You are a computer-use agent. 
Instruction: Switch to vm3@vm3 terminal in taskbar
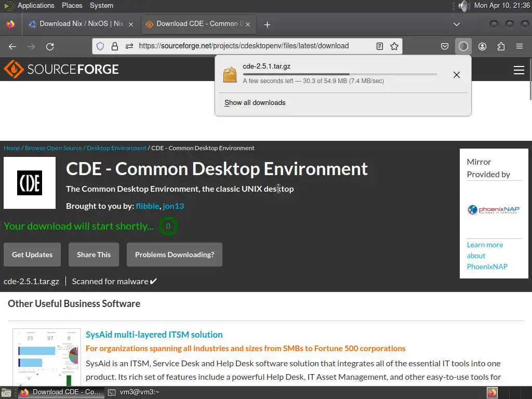(134, 392)
